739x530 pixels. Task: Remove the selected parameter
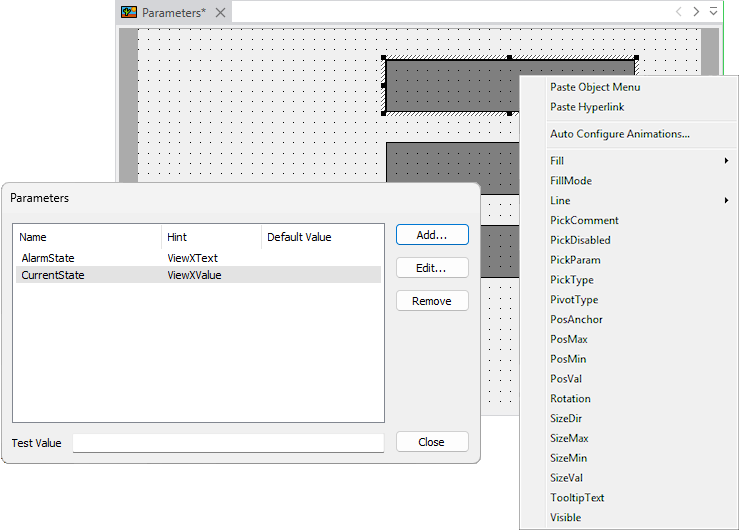(432, 301)
